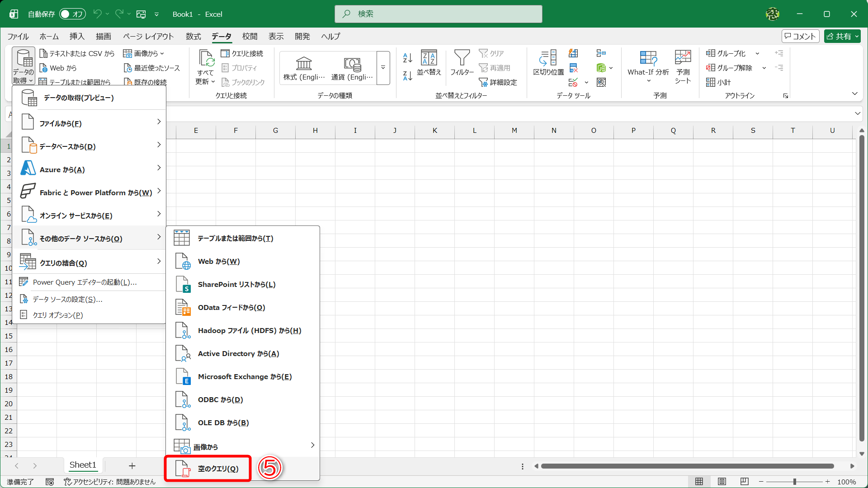Choose OLE DB から(B) entry

click(x=243, y=422)
